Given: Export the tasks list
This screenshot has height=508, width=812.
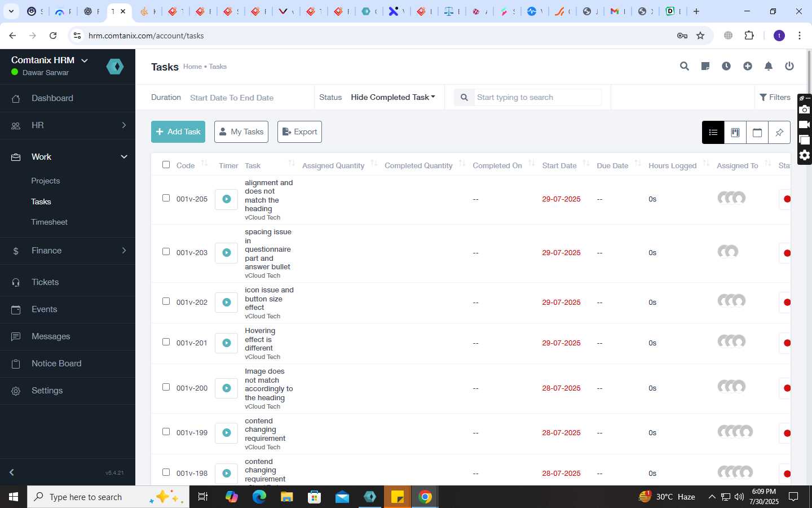Looking at the screenshot, I should pyautogui.click(x=299, y=132).
